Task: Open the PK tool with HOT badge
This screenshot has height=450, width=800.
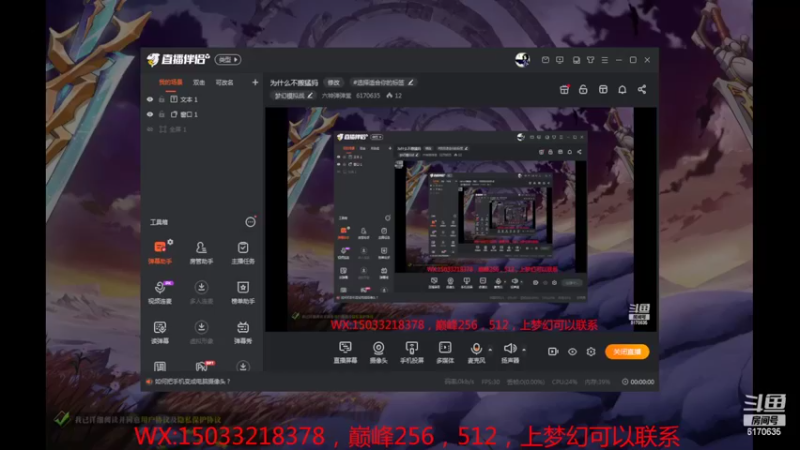Action: click(x=203, y=366)
